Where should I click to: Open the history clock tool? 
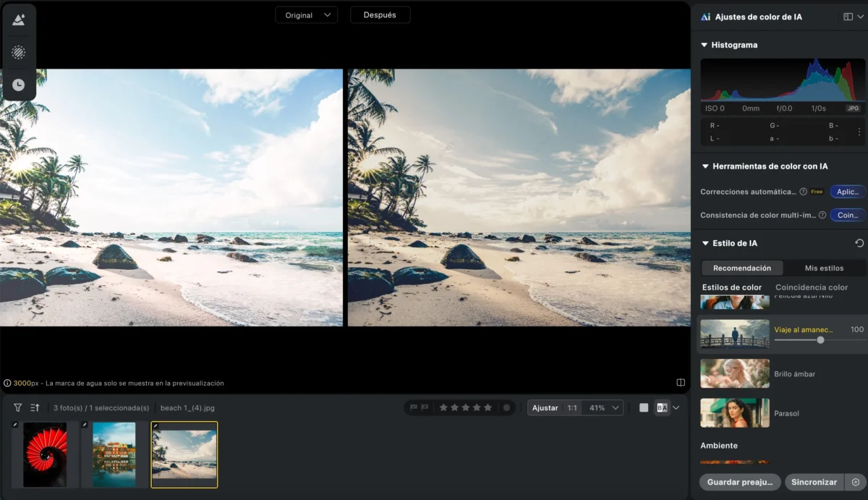[x=19, y=85]
